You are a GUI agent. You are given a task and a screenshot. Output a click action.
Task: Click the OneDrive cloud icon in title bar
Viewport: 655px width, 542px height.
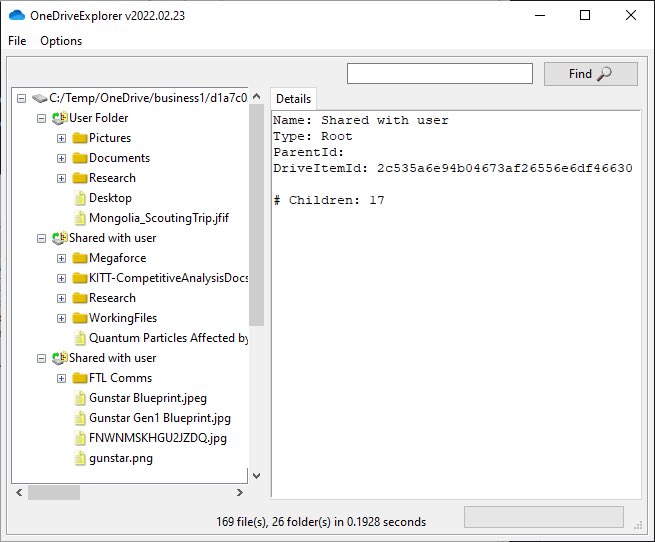pos(17,15)
